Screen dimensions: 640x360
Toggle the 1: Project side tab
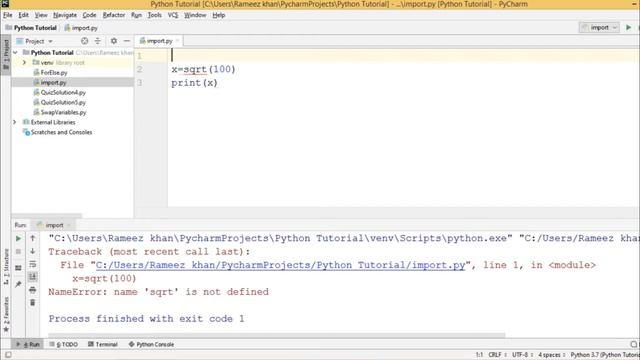point(6,55)
